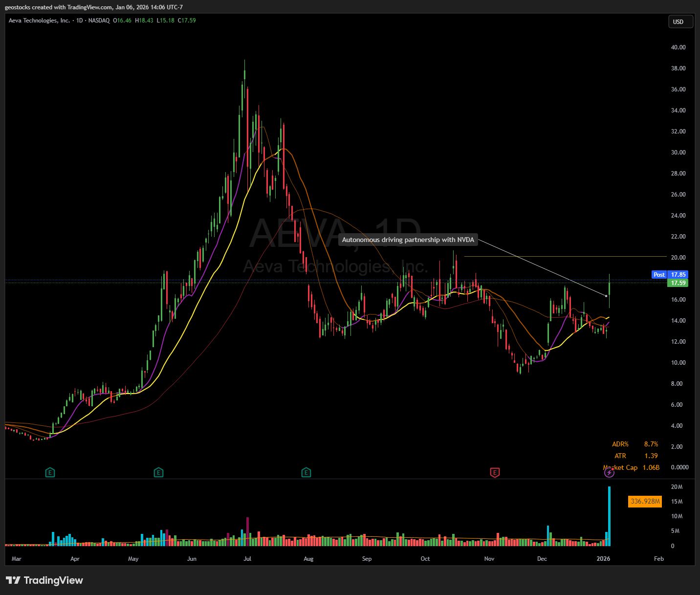Click Mar on the time axis
700x595 pixels.
(17, 559)
